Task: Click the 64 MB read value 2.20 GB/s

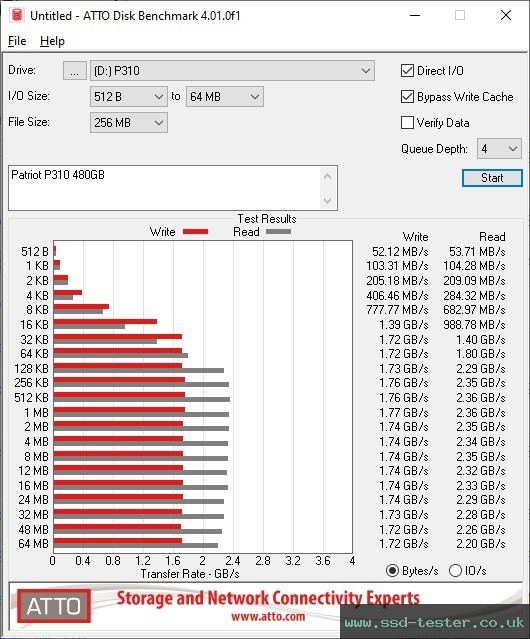Action: click(x=481, y=544)
